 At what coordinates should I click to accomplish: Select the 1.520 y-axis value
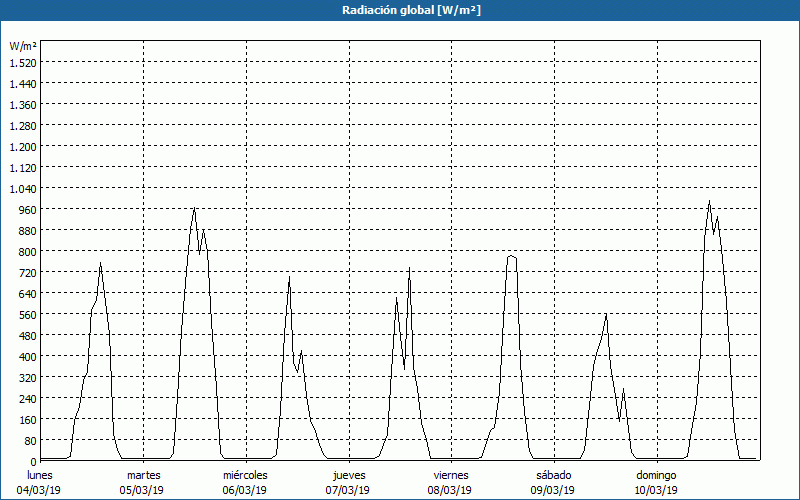pyautogui.click(x=23, y=62)
